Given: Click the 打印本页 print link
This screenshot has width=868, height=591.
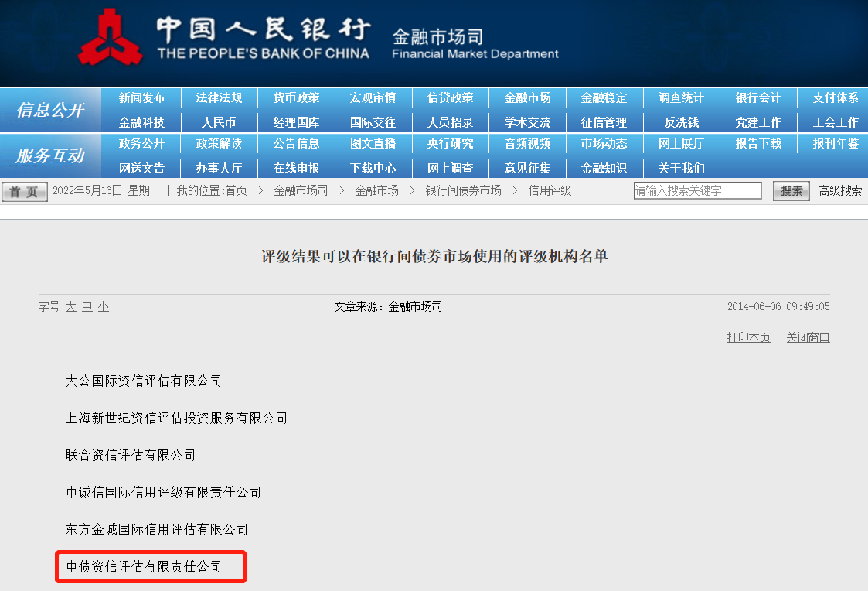Looking at the screenshot, I should 748,337.
